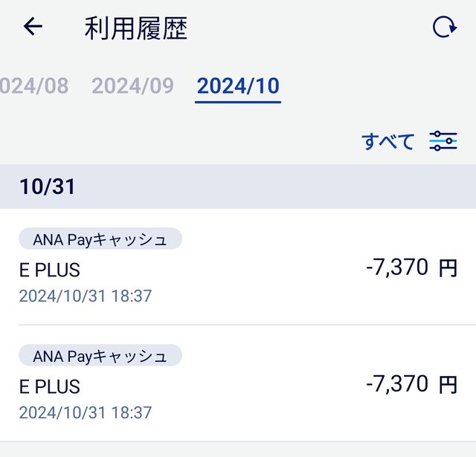Open the upper E PLUS transaction entry
The image size is (476, 457).
pos(50,270)
